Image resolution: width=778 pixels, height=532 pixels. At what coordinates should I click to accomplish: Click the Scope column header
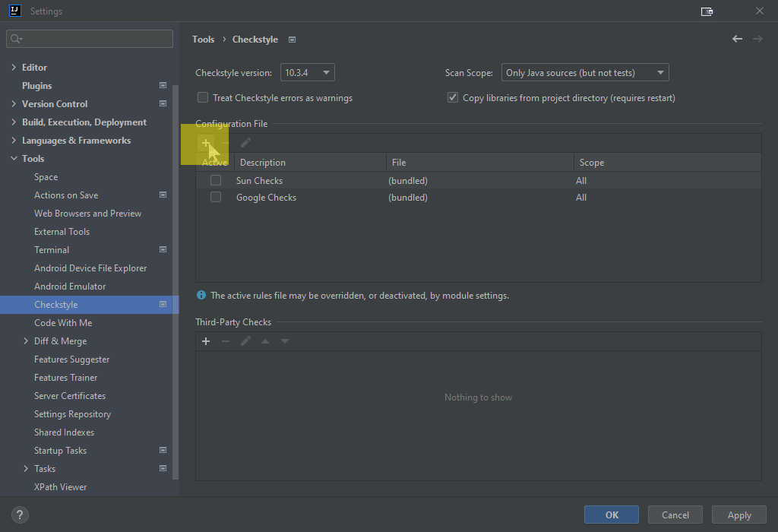point(667,163)
